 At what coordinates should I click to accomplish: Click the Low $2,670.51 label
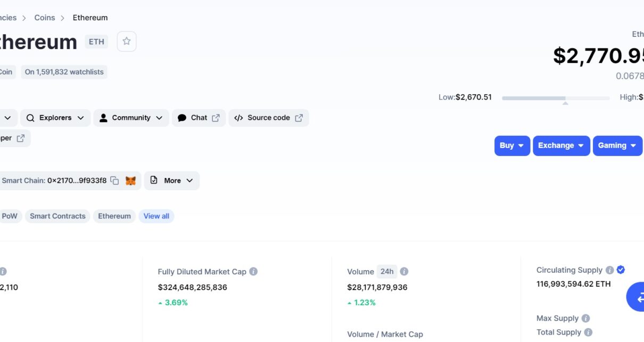tap(465, 97)
